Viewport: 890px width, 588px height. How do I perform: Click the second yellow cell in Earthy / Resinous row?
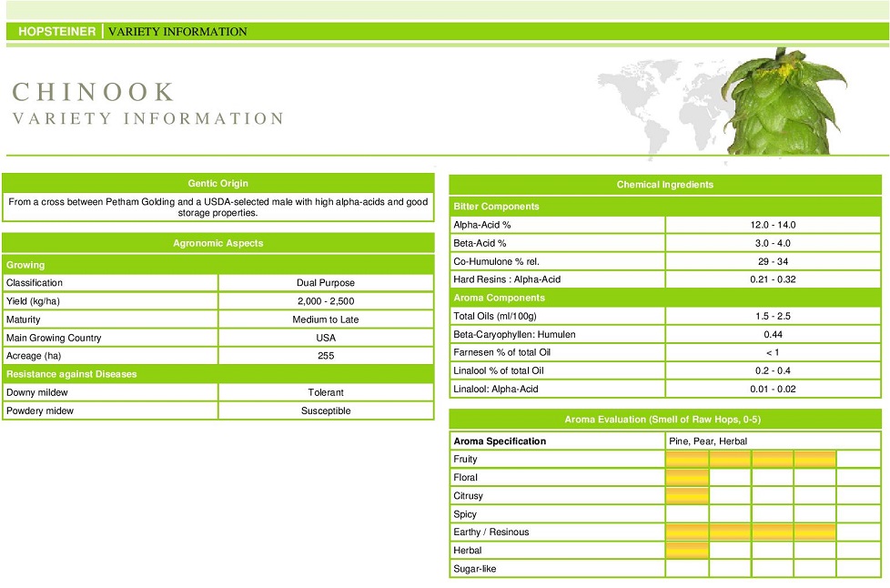pos(730,532)
